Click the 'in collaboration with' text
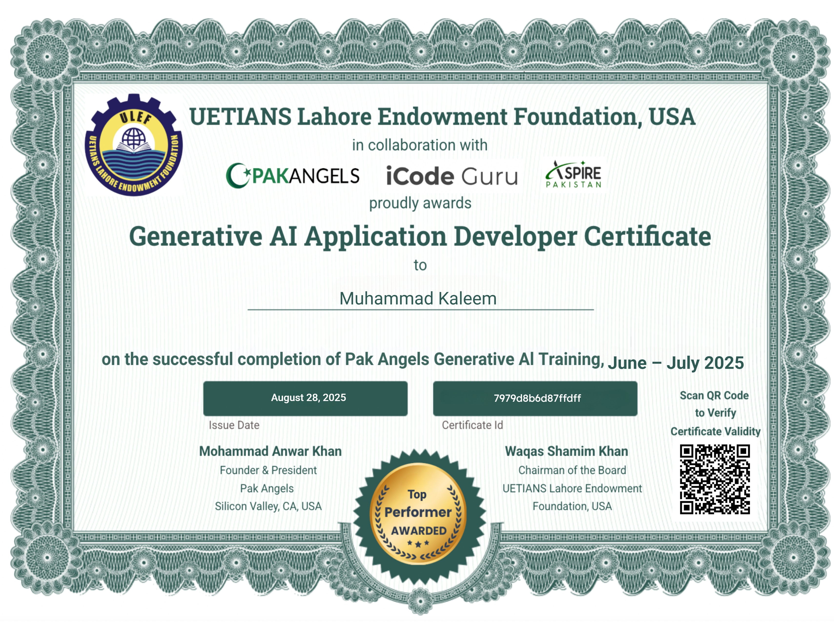 coord(420,145)
